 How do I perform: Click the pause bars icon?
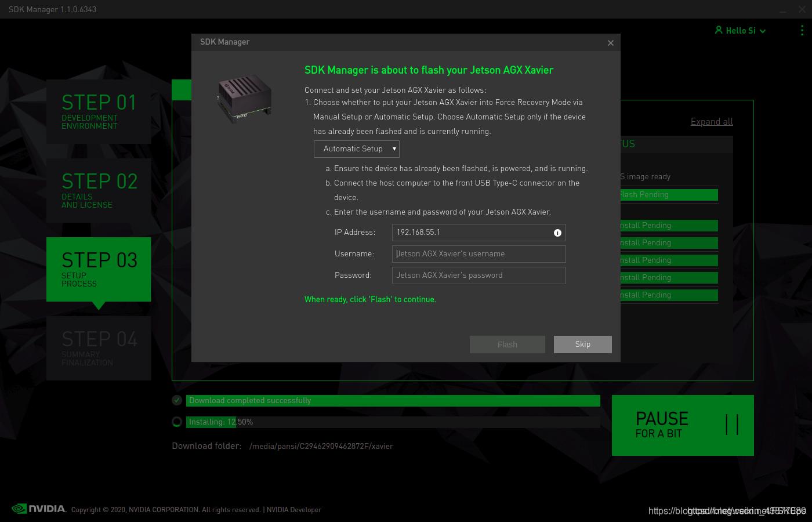732,425
